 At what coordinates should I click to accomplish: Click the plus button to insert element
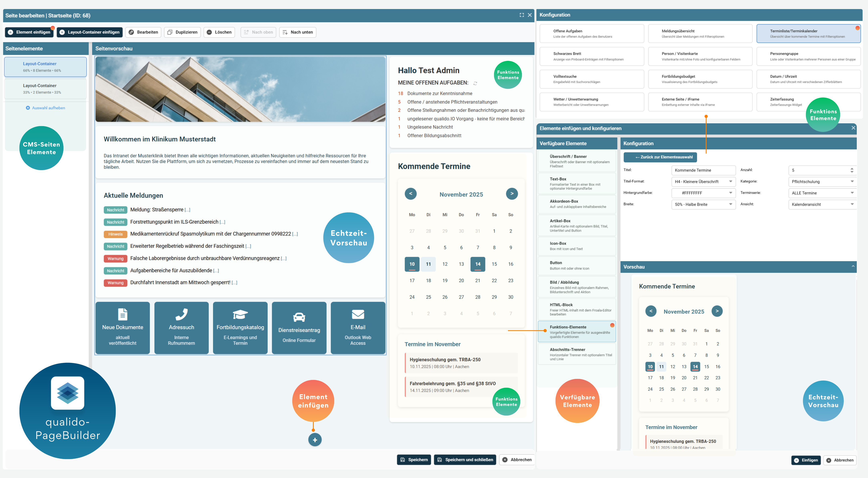click(314, 440)
